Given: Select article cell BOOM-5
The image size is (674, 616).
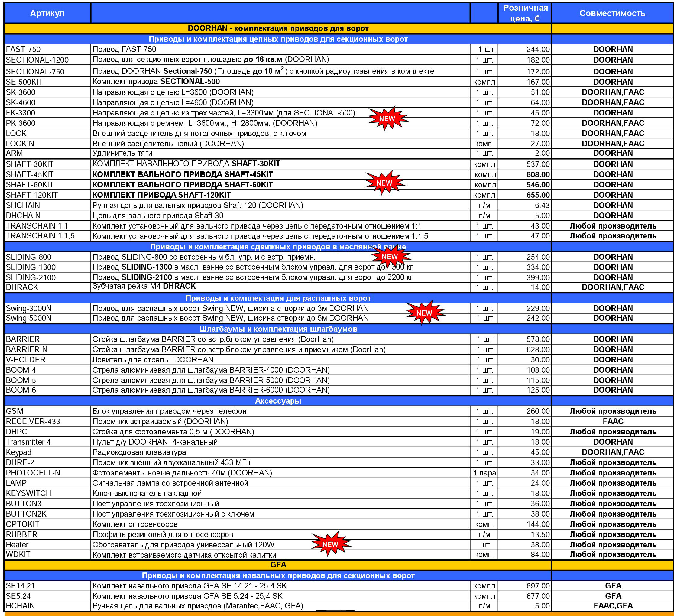Looking at the screenshot, I should (x=47, y=380).
